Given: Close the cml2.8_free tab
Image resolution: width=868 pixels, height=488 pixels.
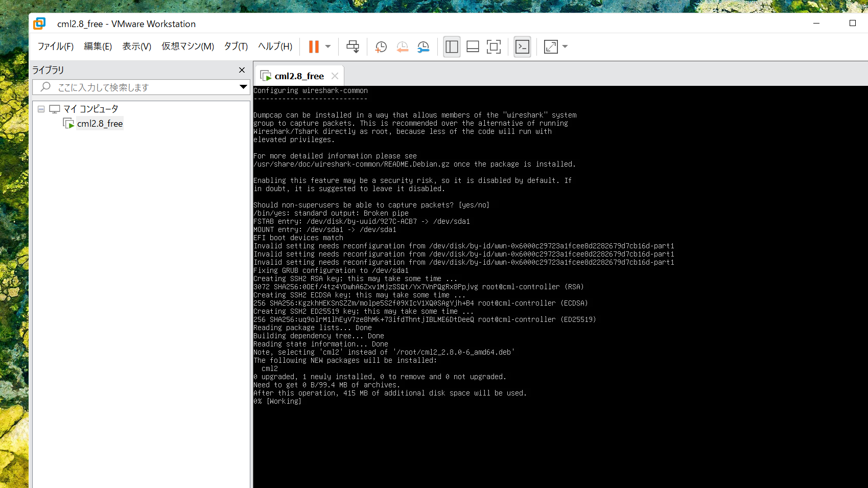Looking at the screenshot, I should [x=335, y=76].
